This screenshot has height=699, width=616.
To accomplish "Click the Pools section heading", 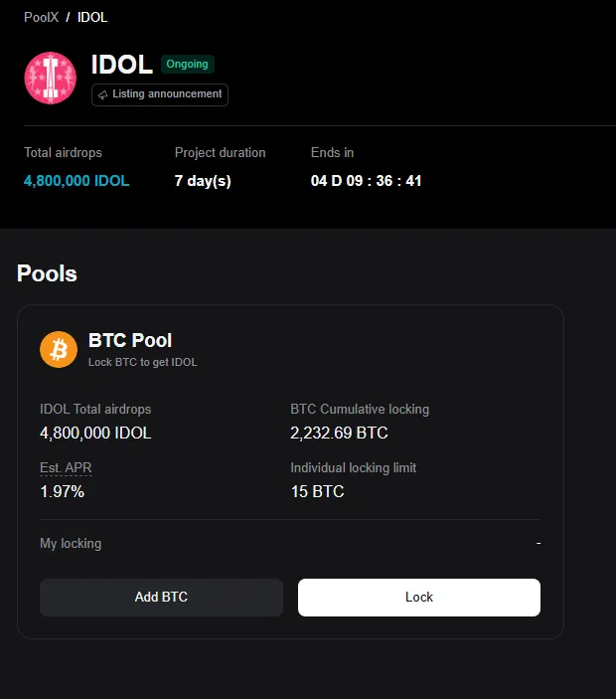I will [47, 273].
